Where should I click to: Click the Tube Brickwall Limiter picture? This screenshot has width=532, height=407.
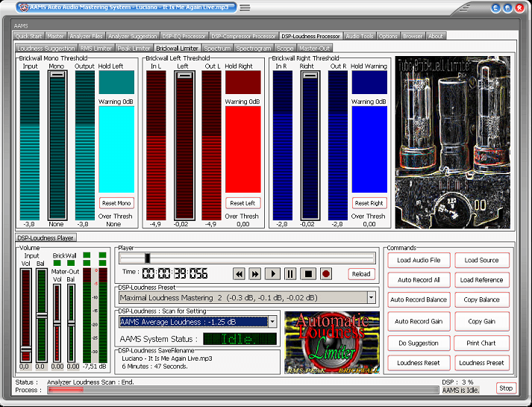[453, 142]
